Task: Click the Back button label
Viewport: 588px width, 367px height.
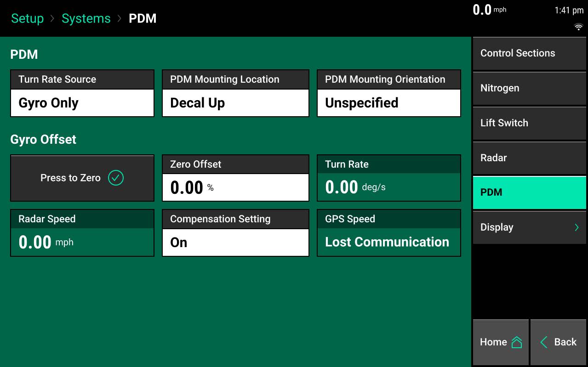Action: click(565, 342)
